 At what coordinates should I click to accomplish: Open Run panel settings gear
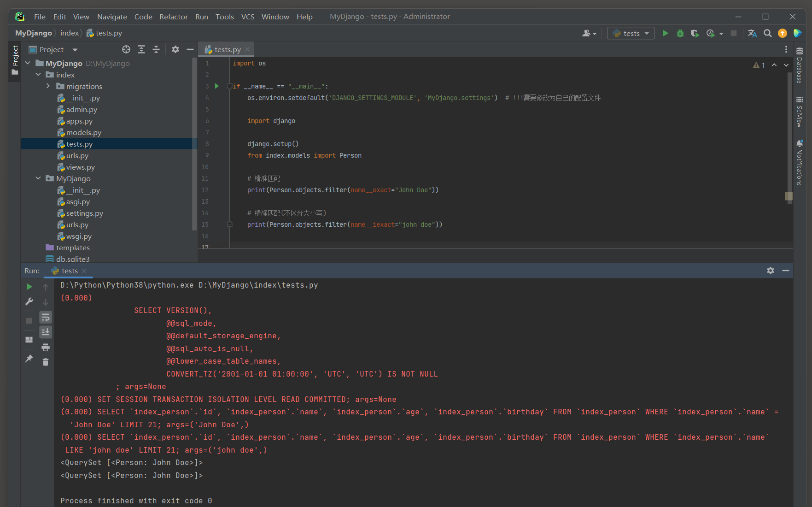pos(771,271)
